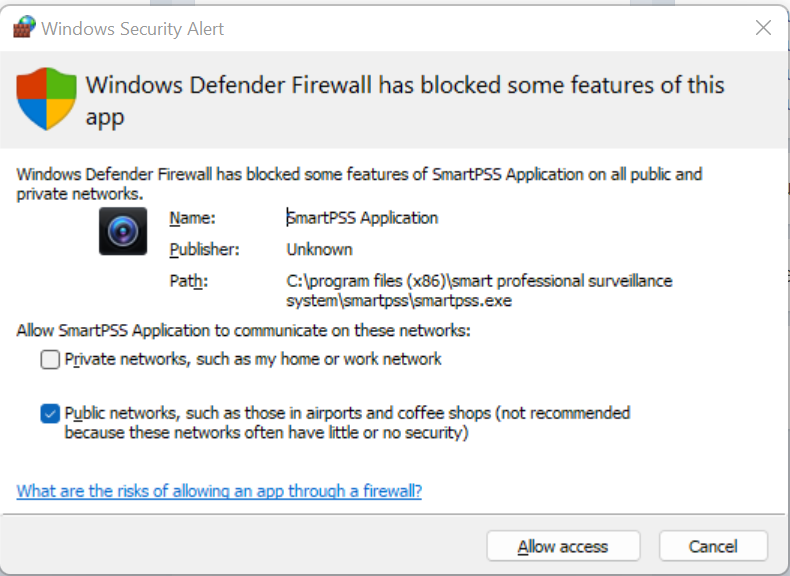Click the SmartPSS camera lens app icon
This screenshot has height=576, width=790.
123,231
